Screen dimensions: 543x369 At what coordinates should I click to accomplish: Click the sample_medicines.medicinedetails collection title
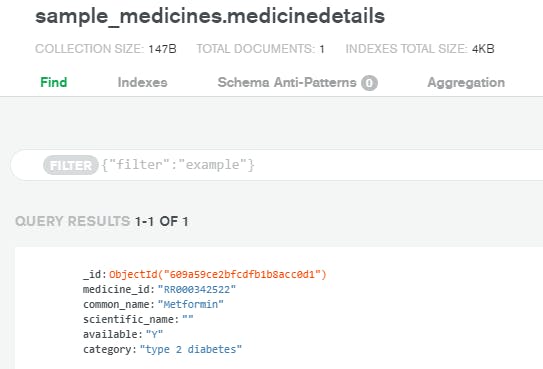210,16
